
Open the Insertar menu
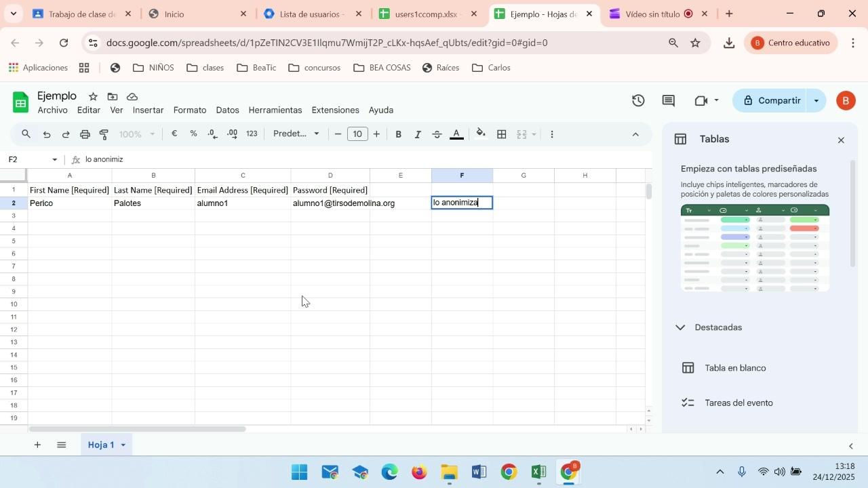click(x=148, y=110)
